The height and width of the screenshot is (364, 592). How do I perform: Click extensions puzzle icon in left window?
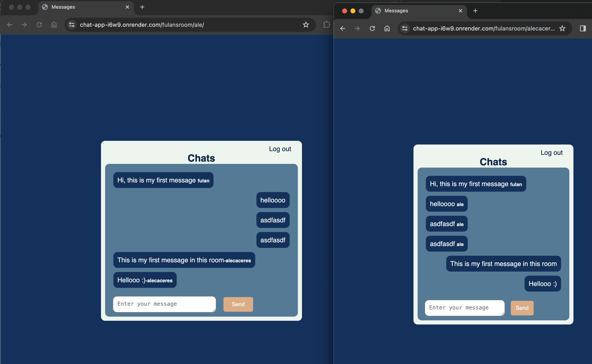pos(326,24)
